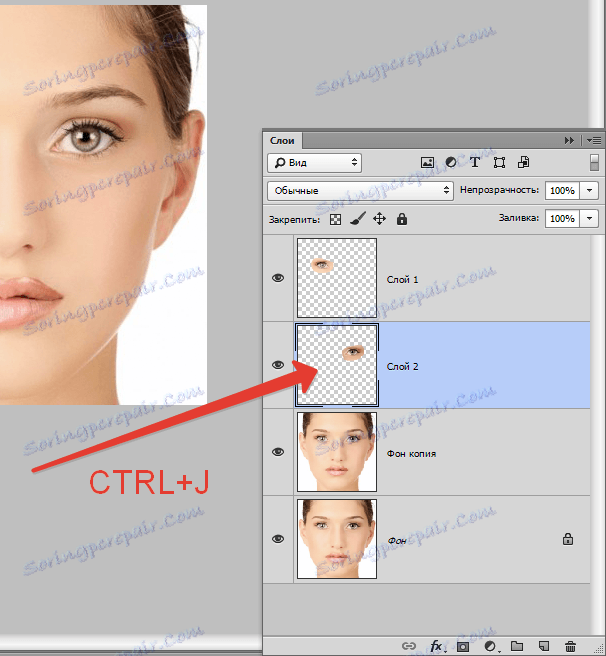The image size is (606, 656).
Task: Select the Слой 2 thumbnail
Action: [337, 365]
